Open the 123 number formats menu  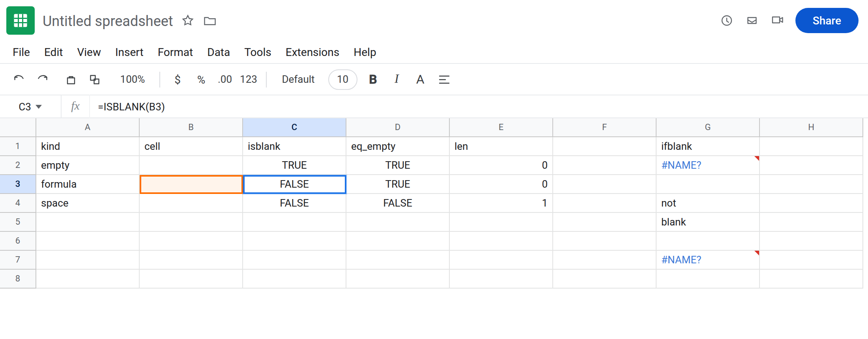point(249,80)
